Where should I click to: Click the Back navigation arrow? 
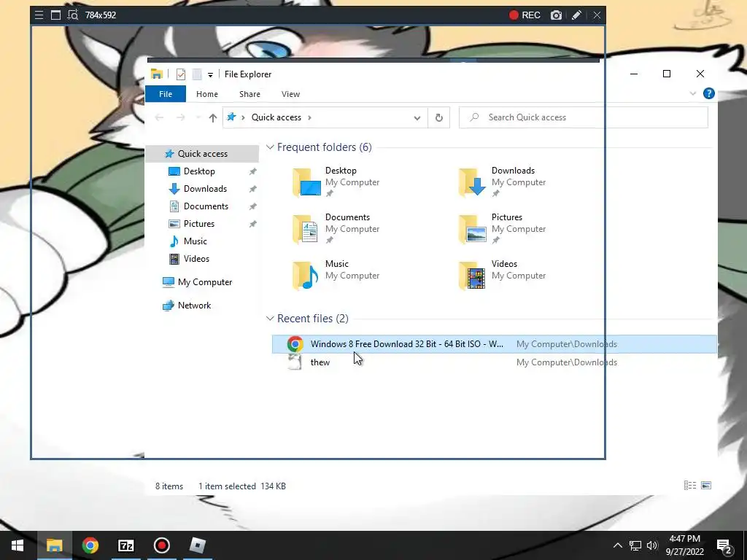pyautogui.click(x=159, y=117)
